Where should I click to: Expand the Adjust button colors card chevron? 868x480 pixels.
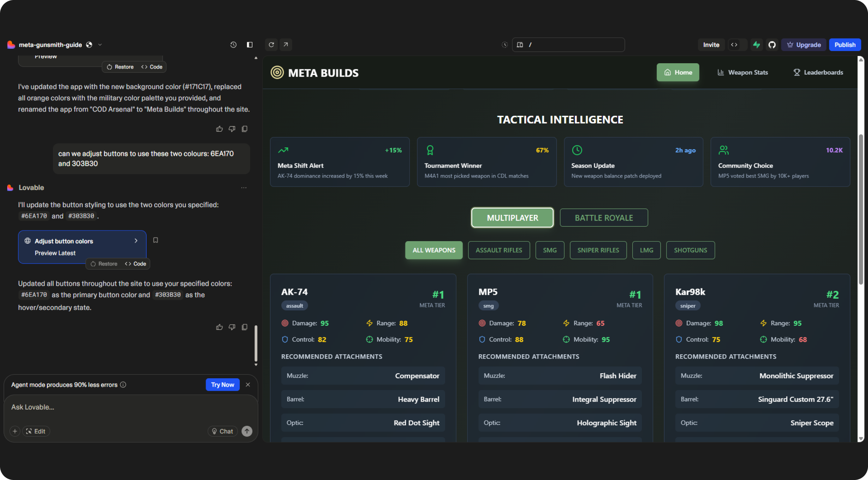click(136, 241)
